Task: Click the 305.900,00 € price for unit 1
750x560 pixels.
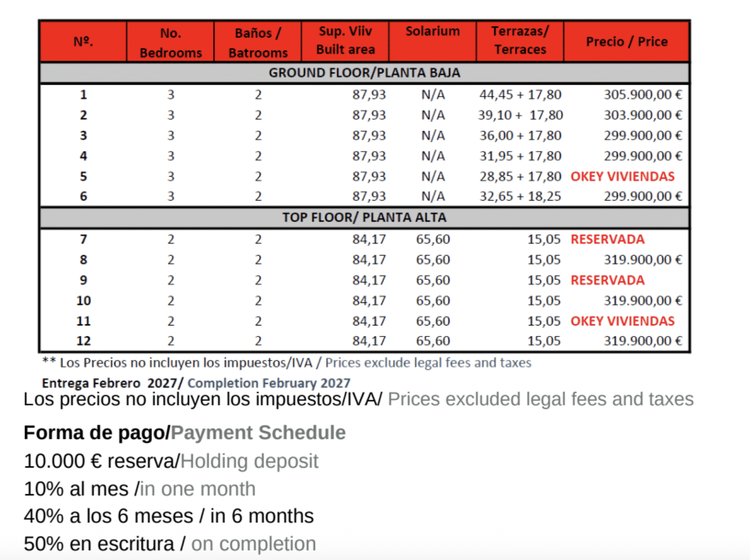Action: pyautogui.click(x=642, y=95)
